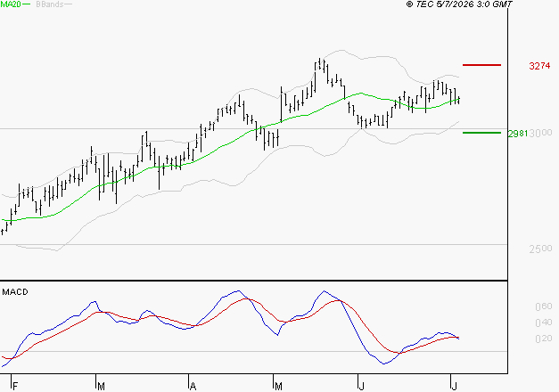Click the green 2981 support line
Image resolution: width=559 pixels, height=392 pixels.
click(481, 133)
